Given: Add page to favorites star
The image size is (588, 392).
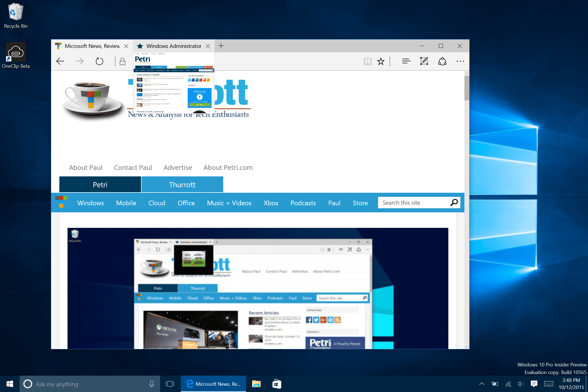Looking at the screenshot, I should [381, 61].
